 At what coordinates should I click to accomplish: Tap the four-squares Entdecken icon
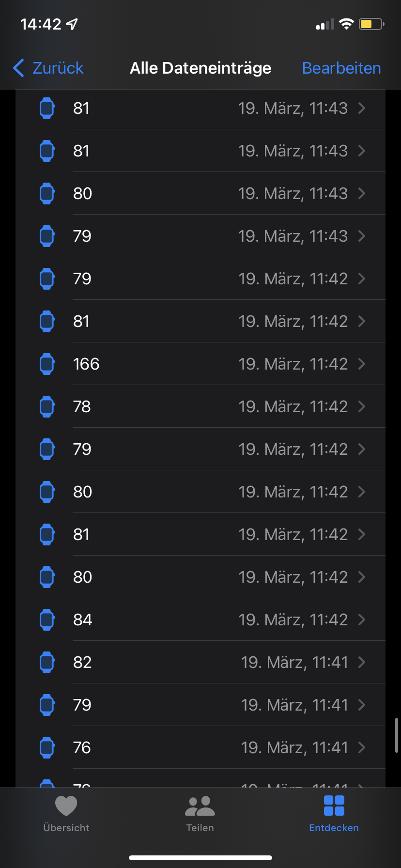tap(334, 806)
